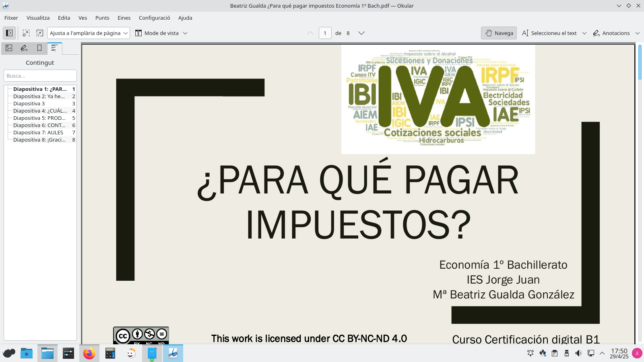This screenshot has height=362, width=644.
Task: Select 'Diapositiva 1: ¿PAR...' in contents
Action: (40, 89)
